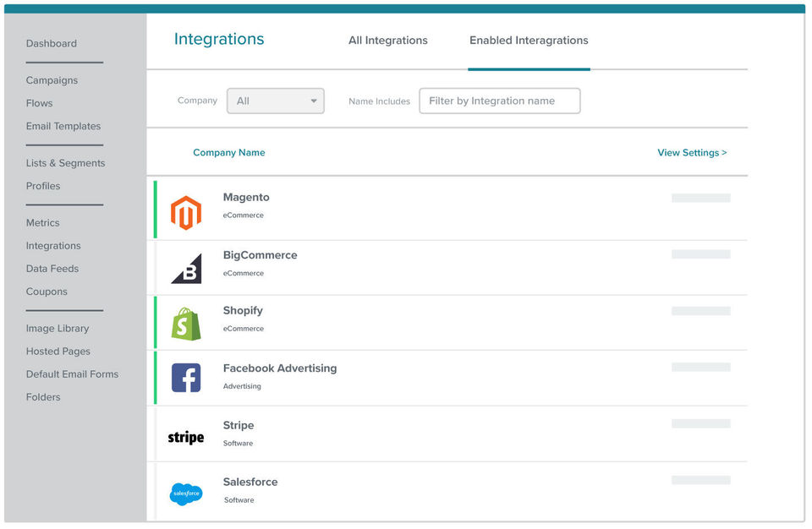Open Email Templates in sidebar
Image resolution: width=812 pixels, height=529 pixels.
tap(63, 126)
